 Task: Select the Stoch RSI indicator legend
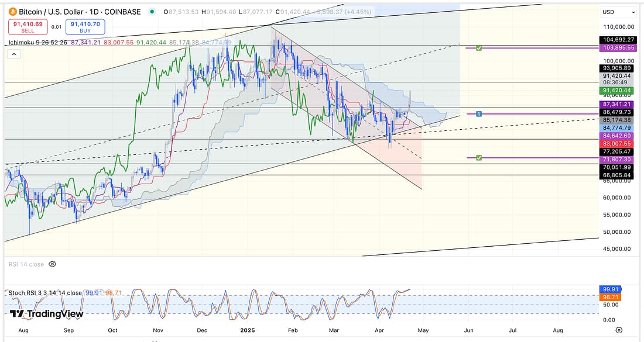click(46, 293)
